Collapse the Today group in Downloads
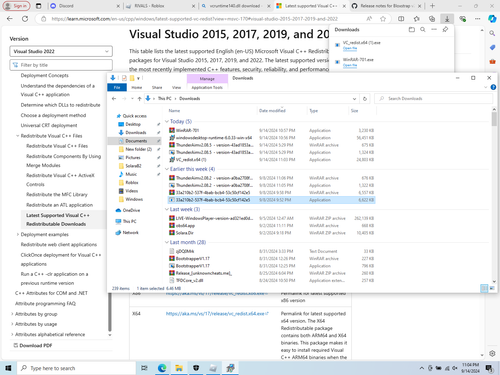500x375 pixels. [167, 122]
